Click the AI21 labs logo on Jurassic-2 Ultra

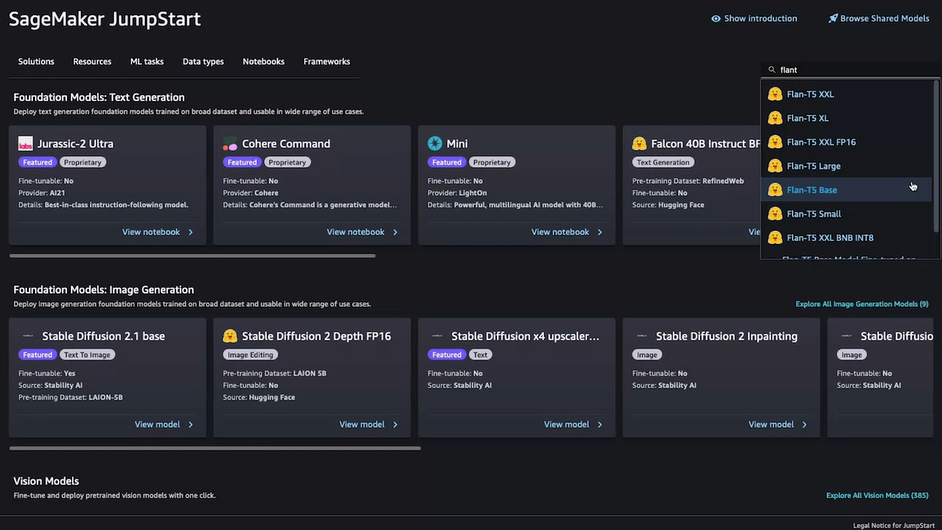pyautogui.click(x=25, y=144)
